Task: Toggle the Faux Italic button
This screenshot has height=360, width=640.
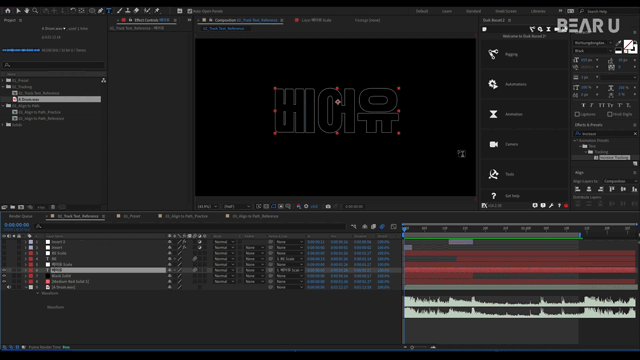Action: coord(592,105)
